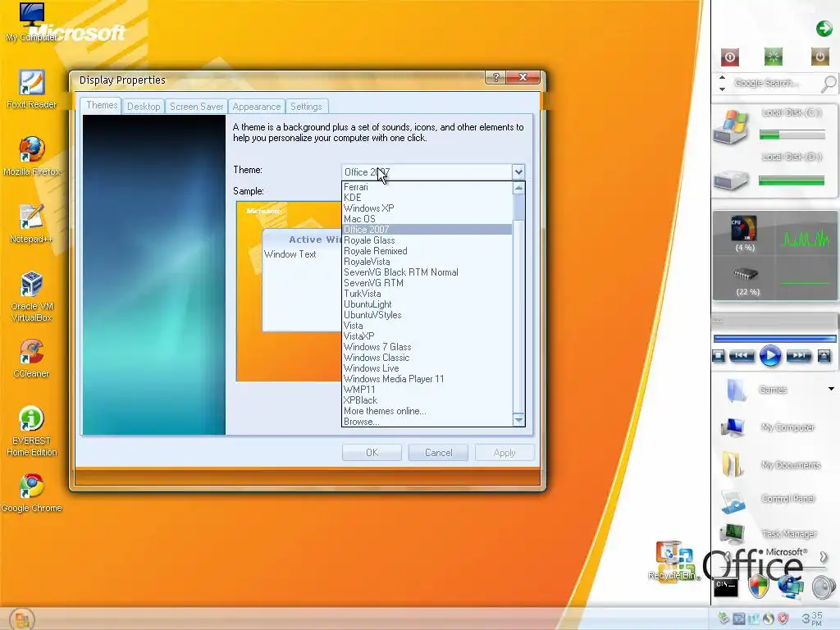Click the speaker volume sidebar icon

(x=824, y=587)
